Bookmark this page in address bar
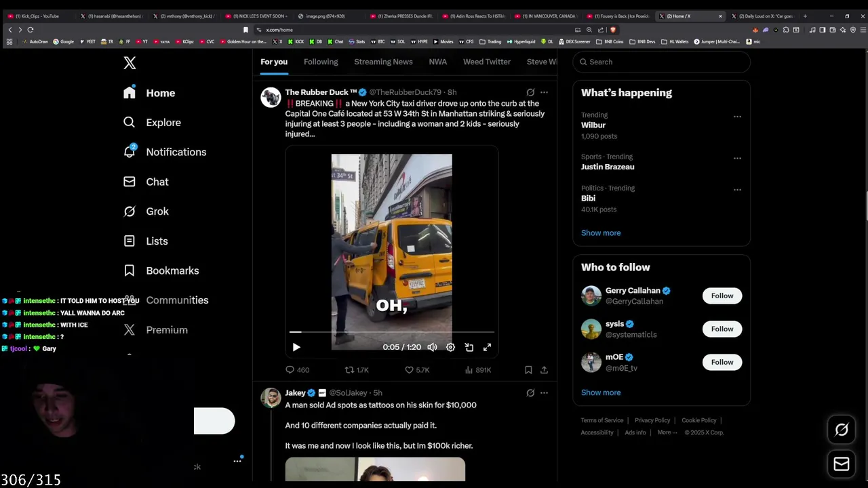The height and width of the screenshot is (488, 868). [245, 30]
